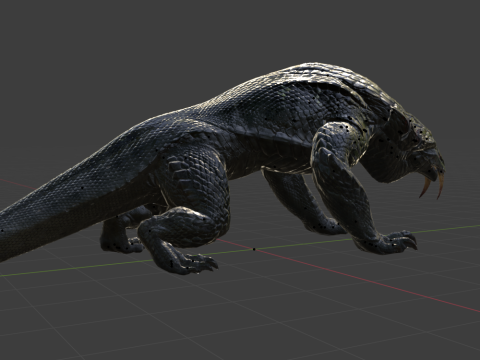Image resolution: width=480 pixels, height=360 pixels.
Task: Click the object origin dot on grid
Action: click(254, 249)
